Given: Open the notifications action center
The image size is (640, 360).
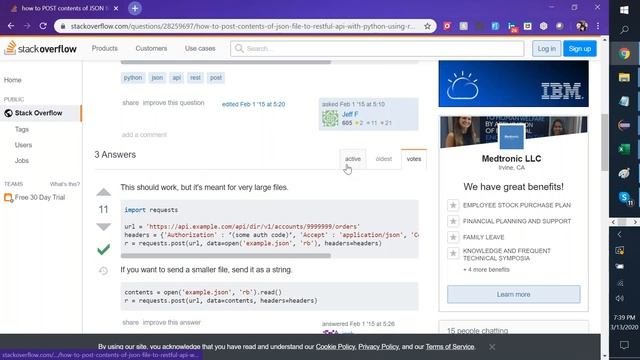Looking at the screenshot, I should click(x=624, y=345).
